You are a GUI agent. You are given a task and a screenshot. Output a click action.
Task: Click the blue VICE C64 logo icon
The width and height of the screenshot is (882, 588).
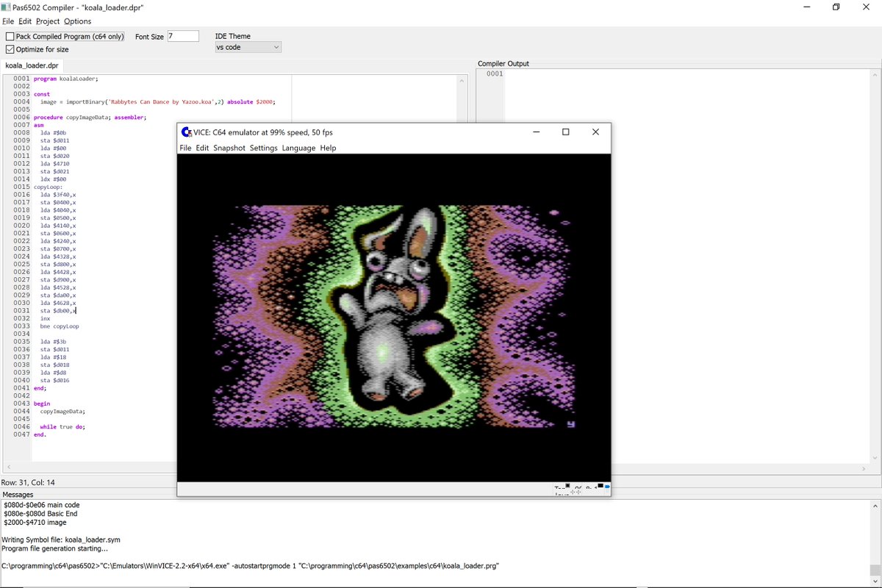click(184, 132)
